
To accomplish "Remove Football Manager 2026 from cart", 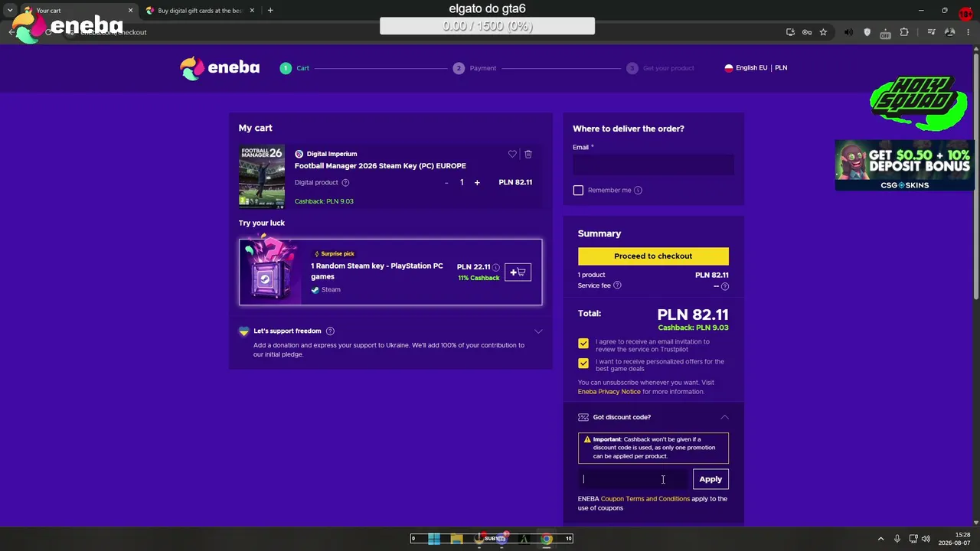I will click(528, 154).
